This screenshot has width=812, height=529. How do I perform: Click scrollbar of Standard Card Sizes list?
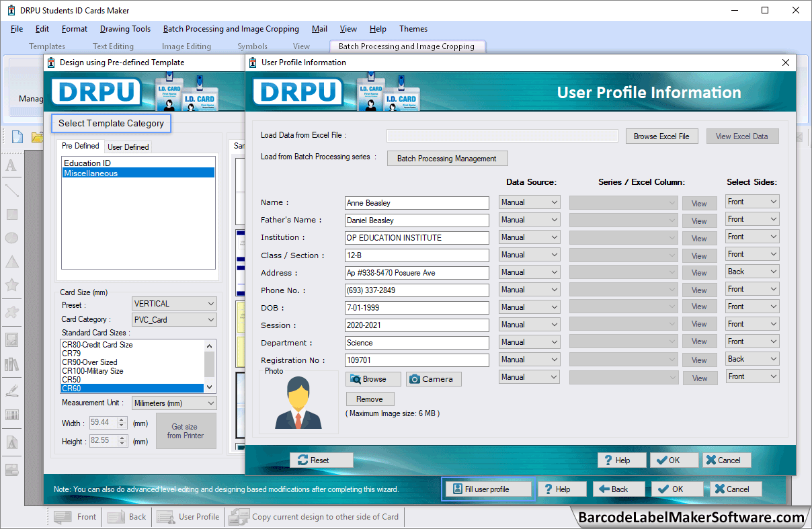click(210, 367)
